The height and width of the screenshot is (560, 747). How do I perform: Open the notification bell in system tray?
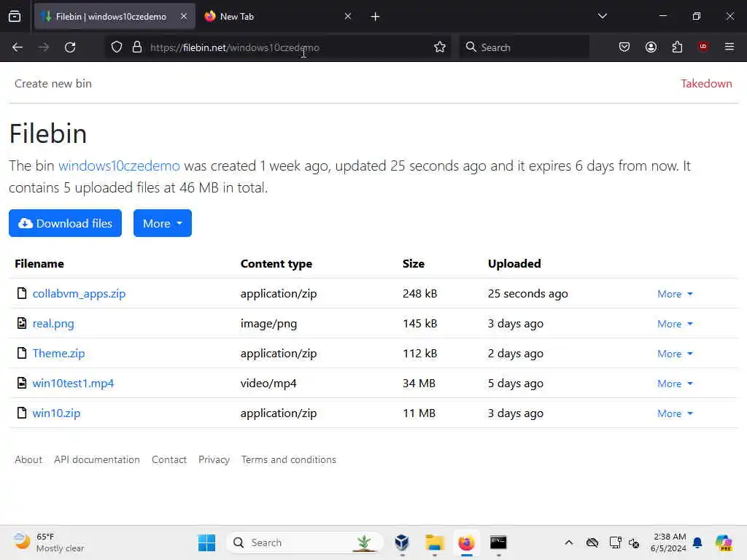(x=697, y=542)
